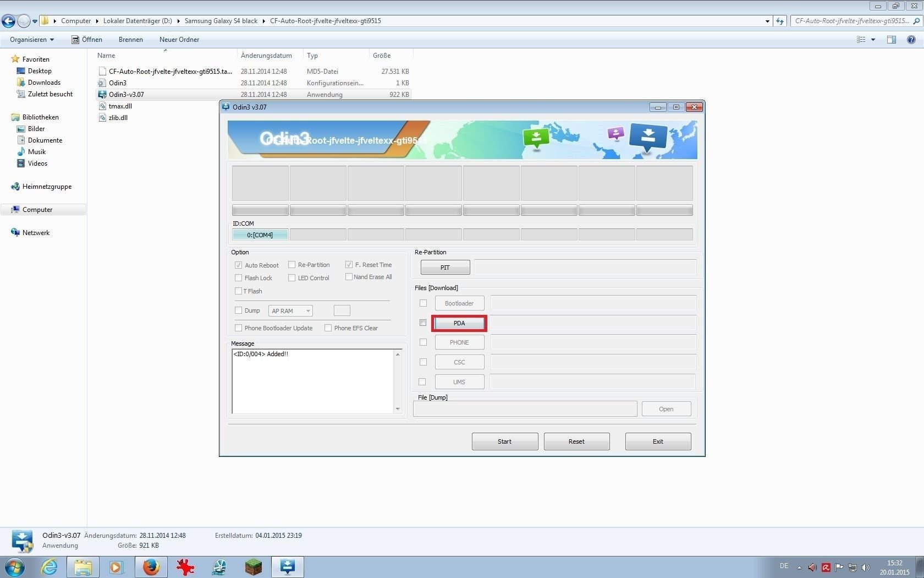
Task: Open the Minecraft block taskbar icon
Action: coord(254,567)
